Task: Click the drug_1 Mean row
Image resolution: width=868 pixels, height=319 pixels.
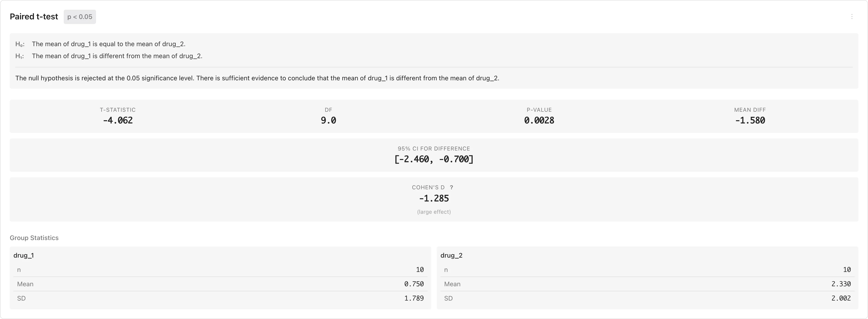Action: tap(220, 284)
